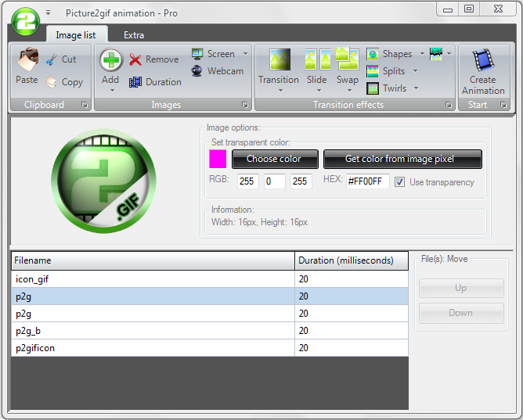Expand the Add dropdown arrow
This screenshot has width=523, height=420.
pyautogui.click(x=112, y=90)
